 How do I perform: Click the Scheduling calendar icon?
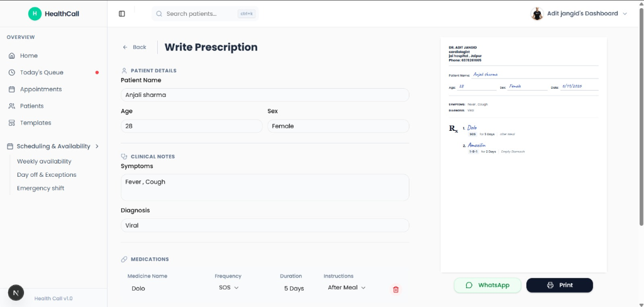[x=10, y=147]
